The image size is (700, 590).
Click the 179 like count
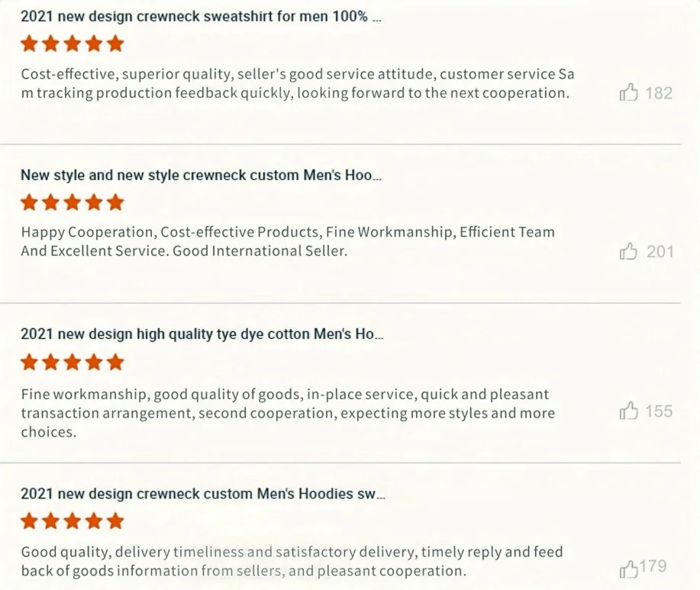pos(653,566)
